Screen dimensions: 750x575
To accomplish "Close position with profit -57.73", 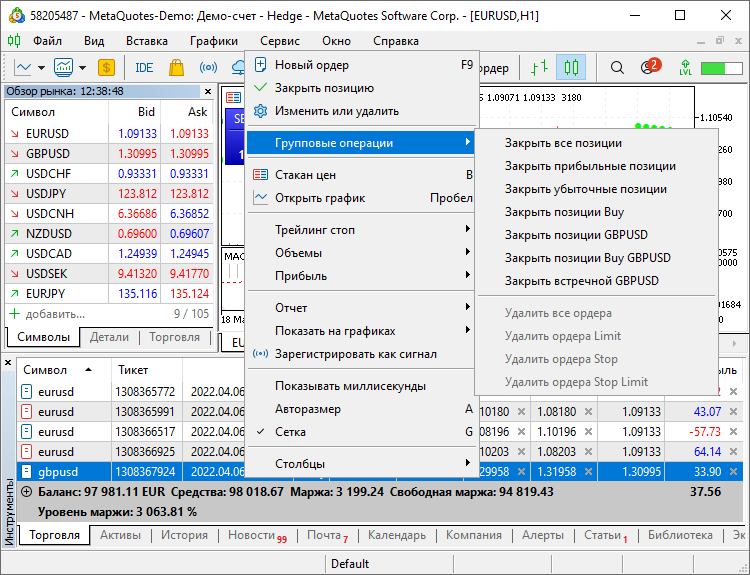I will pyautogui.click(x=733, y=432).
